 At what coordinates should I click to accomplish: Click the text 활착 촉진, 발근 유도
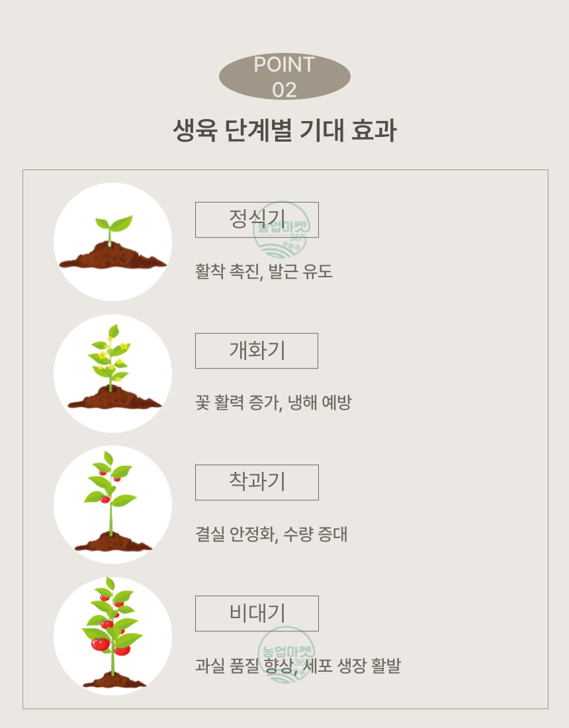(x=263, y=271)
